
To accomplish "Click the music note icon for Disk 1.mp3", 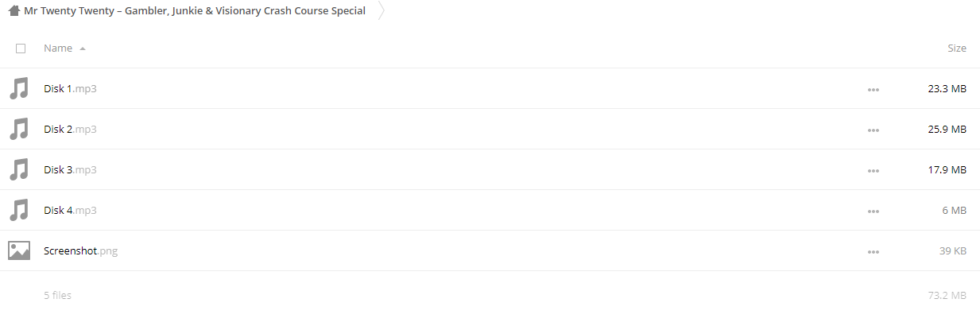I will (x=19, y=88).
